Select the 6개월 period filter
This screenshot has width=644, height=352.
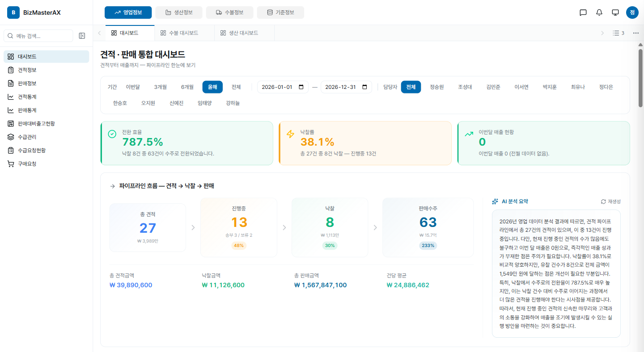(x=187, y=87)
